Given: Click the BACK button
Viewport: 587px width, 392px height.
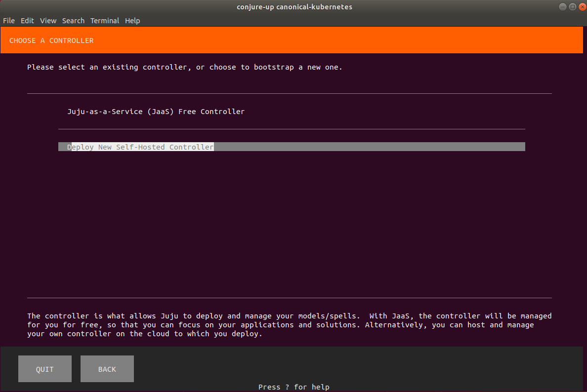Looking at the screenshot, I should (x=107, y=369).
